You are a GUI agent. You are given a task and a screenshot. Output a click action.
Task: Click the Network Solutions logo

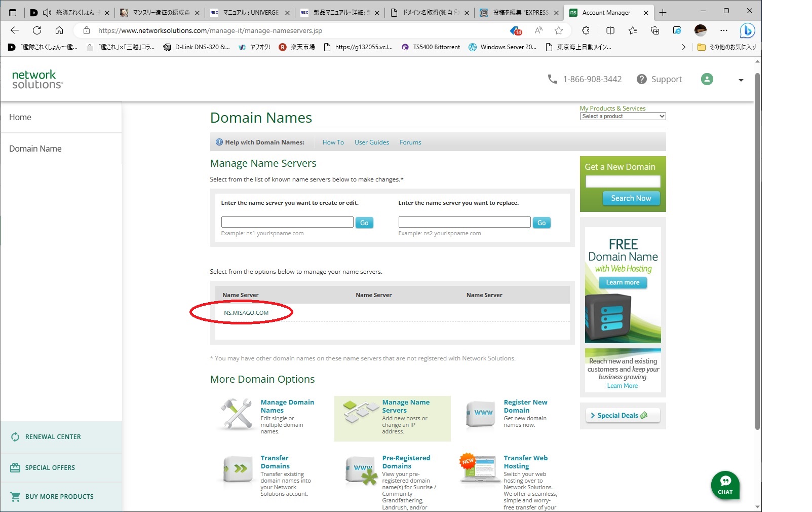tap(37, 80)
